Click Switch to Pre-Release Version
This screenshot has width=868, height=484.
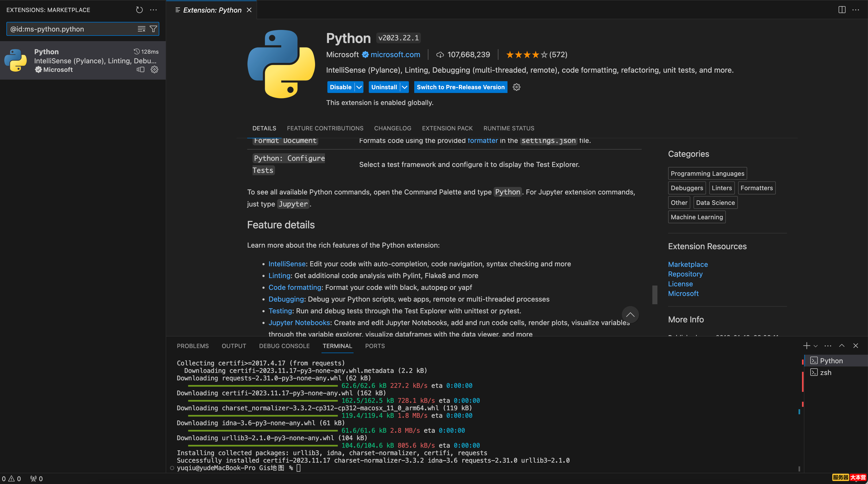tap(460, 87)
